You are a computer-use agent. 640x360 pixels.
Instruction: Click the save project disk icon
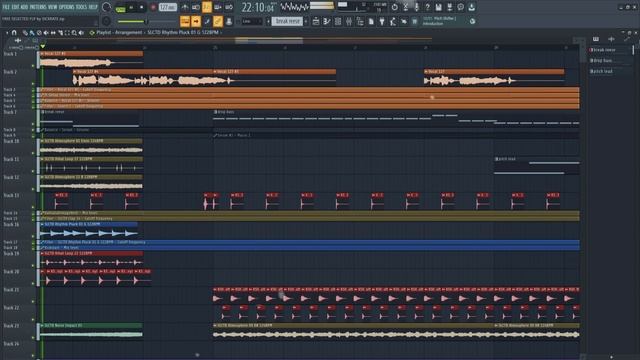point(438,7)
